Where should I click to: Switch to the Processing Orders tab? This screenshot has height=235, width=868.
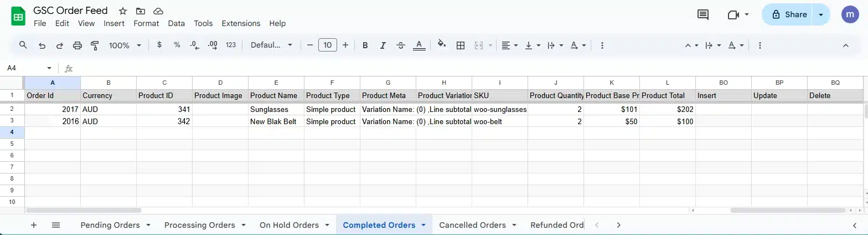(199, 225)
